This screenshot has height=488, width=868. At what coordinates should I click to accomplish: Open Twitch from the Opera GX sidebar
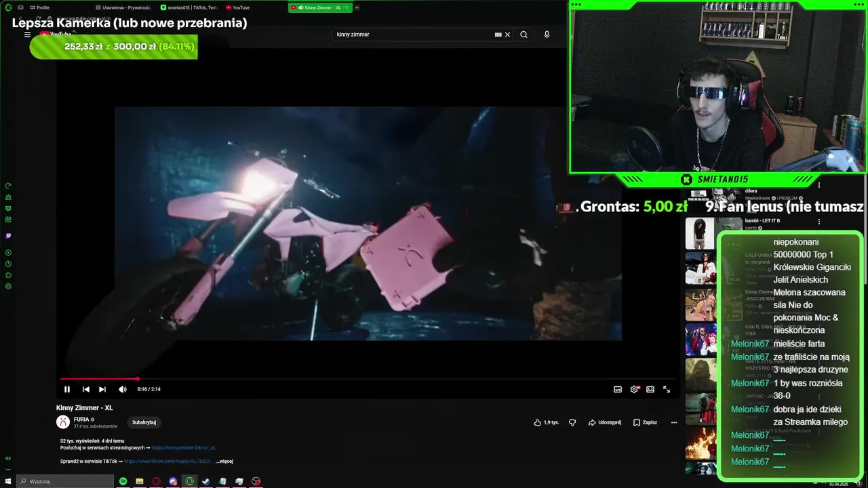[x=8, y=236]
